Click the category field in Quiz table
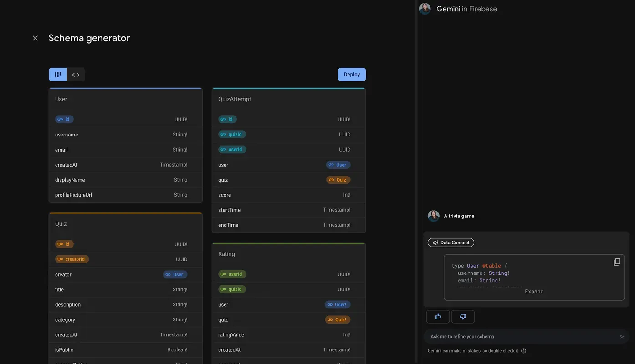 coord(125,319)
